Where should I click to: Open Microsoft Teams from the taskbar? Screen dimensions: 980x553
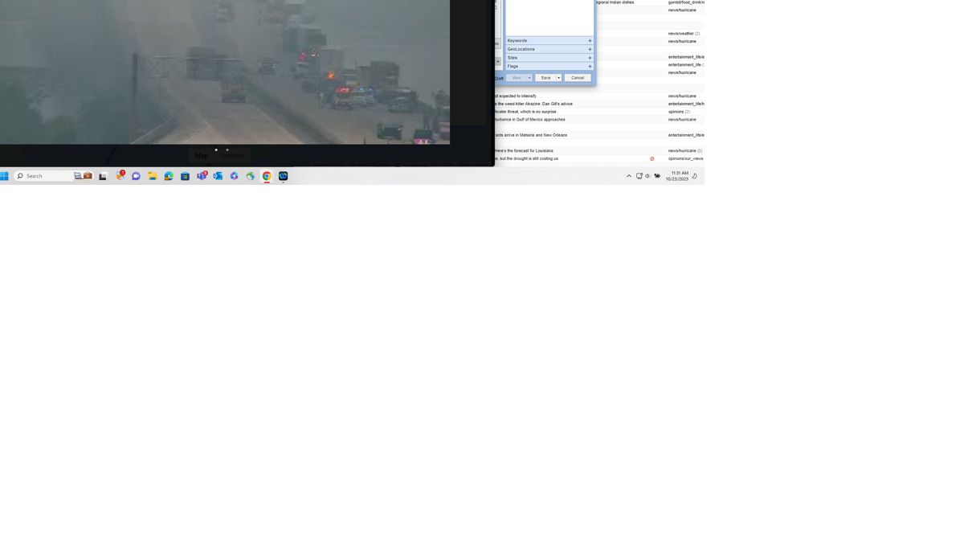tap(202, 176)
